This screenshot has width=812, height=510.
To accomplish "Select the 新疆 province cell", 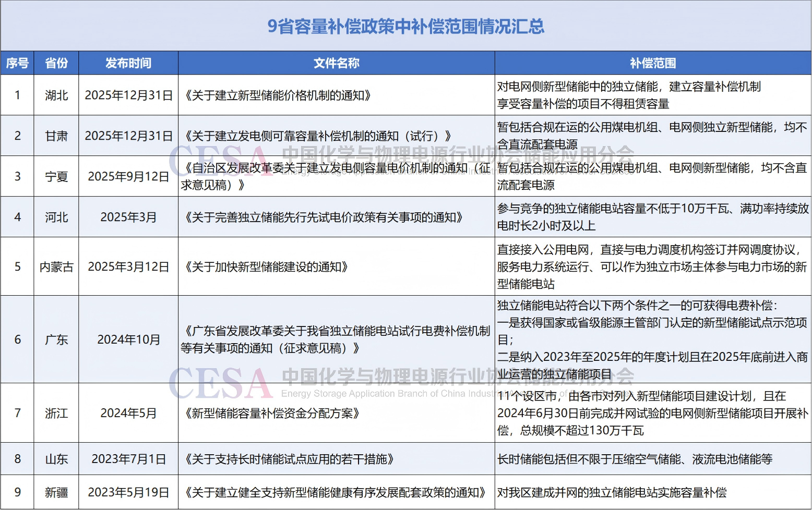I will (56, 493).
